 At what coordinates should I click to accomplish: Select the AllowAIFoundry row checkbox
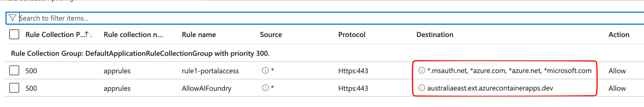[x=14, y=88]
